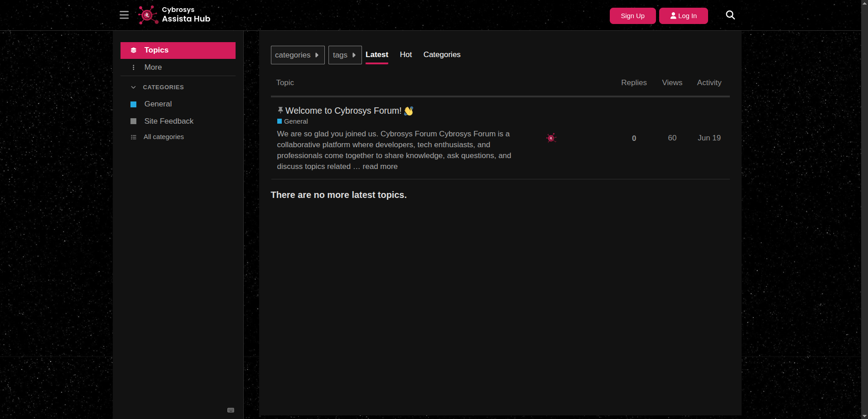Open the hamburger navigation menu
868x419 pixels.
(124, 14)
